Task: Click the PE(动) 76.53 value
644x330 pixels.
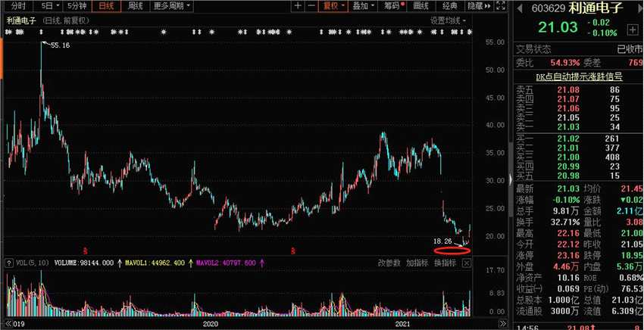Action: [632, 289]
